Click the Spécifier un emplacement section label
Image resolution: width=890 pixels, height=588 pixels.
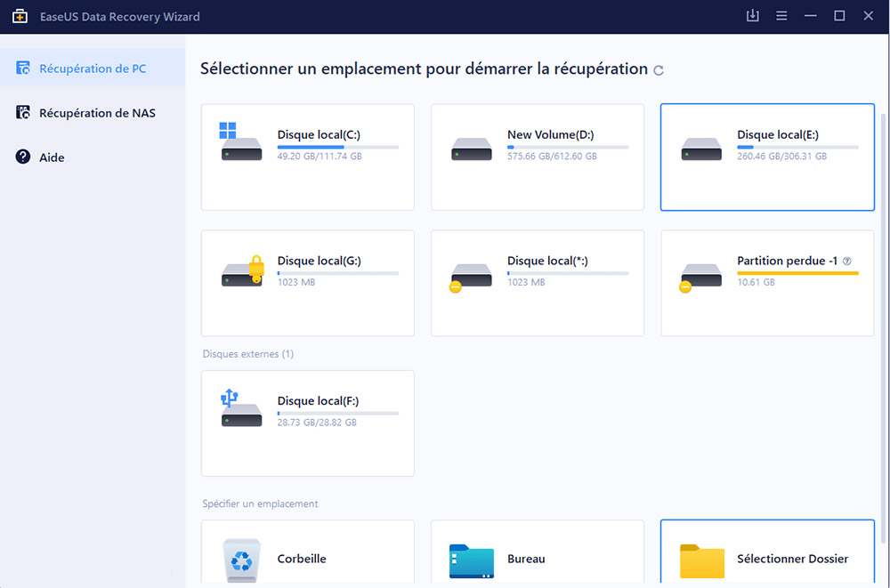pyautogui.click(x=260, y=503)
